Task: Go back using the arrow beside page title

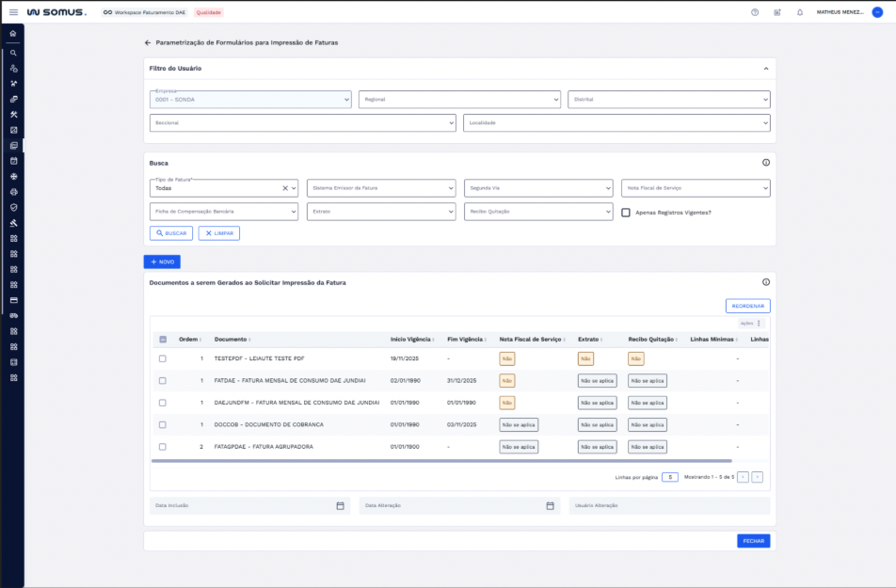Action: (x=148, y=43)
